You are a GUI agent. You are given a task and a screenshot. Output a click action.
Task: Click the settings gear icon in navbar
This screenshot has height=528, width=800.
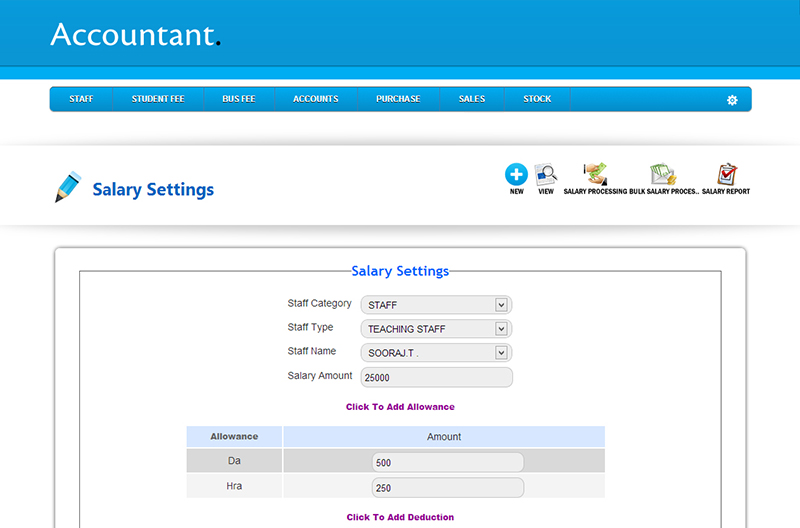732,100
